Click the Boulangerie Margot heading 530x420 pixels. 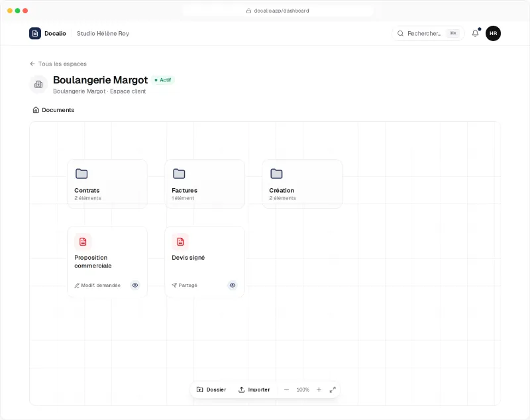[101, 79]
